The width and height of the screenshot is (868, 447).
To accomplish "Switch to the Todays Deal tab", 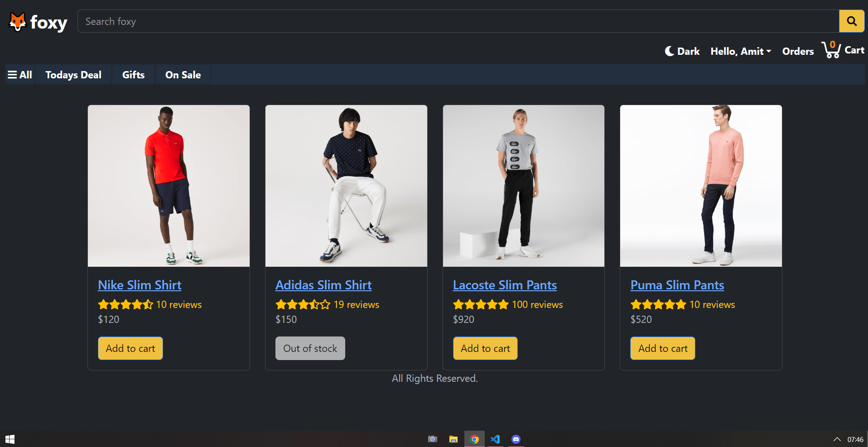I will tap(73, 74).
